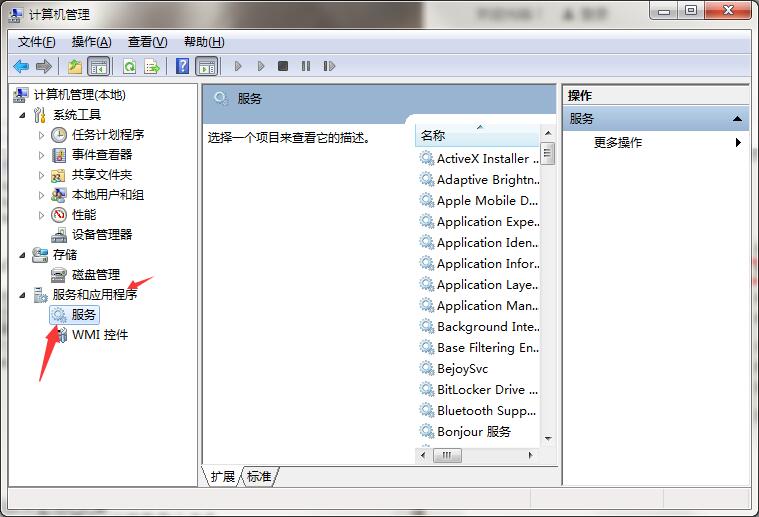The height and width of the screenshot is (517, 759).
Task: Click the Export list toolbar icon
Action: point(152,66)
